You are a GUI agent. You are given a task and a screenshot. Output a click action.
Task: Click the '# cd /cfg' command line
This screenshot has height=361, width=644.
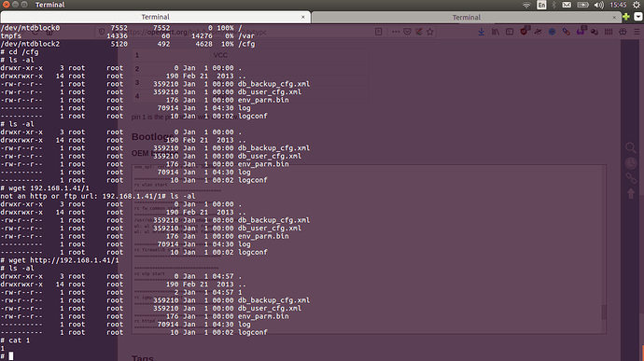20,52
